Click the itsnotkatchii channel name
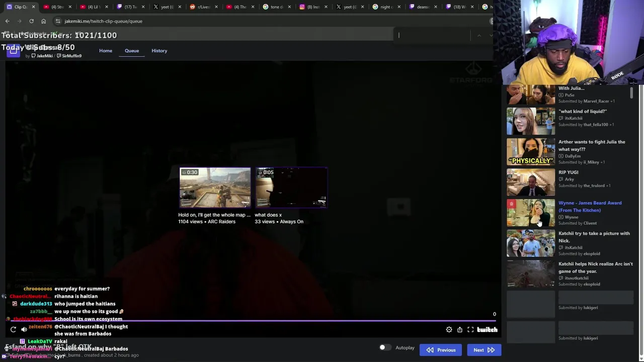Viewport: 644px width, 362px height. tap(576, 278)
